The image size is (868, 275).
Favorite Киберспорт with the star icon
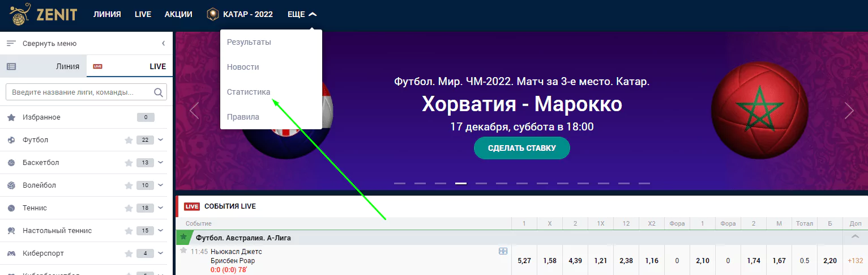coord(129,253)
